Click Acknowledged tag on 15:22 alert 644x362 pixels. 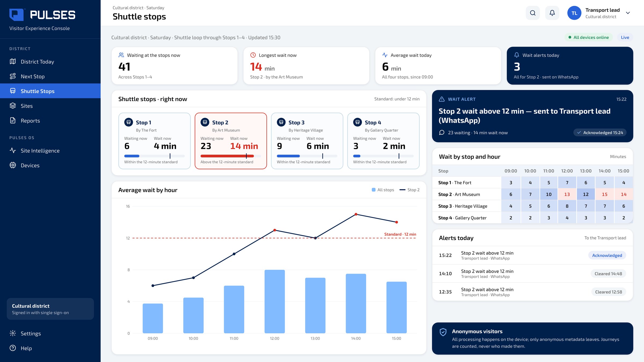[x=607, y=255]
